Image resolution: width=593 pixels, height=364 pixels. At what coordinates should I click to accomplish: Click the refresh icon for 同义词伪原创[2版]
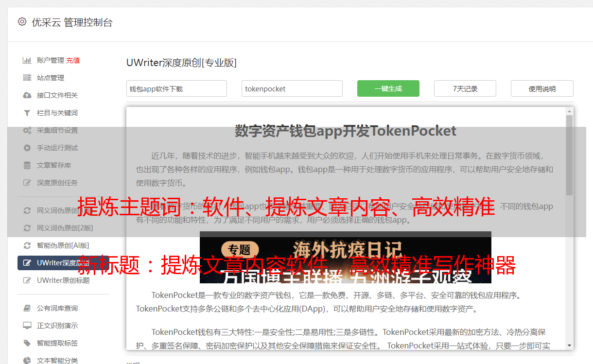coord(27,228)
